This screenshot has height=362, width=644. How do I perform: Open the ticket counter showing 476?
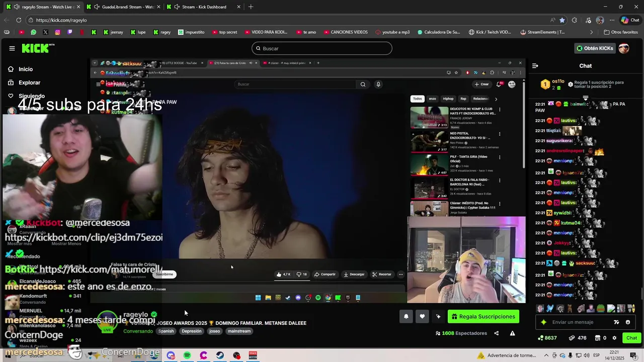578,338
